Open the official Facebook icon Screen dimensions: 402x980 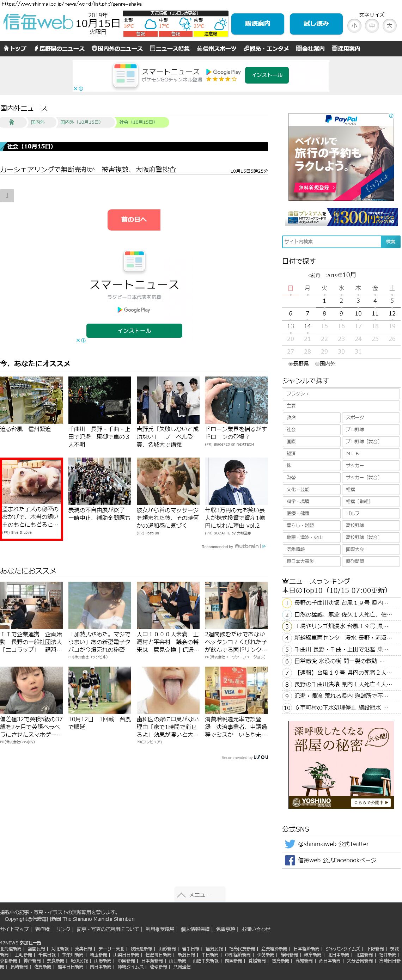point(290,860)
